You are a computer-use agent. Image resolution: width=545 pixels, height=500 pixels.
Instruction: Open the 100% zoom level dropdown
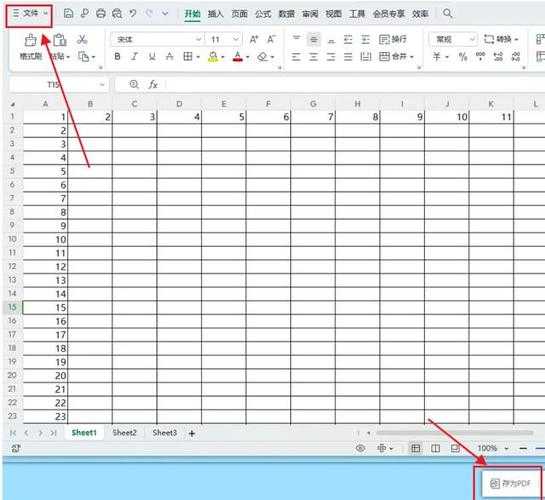[x=506, y=449]
